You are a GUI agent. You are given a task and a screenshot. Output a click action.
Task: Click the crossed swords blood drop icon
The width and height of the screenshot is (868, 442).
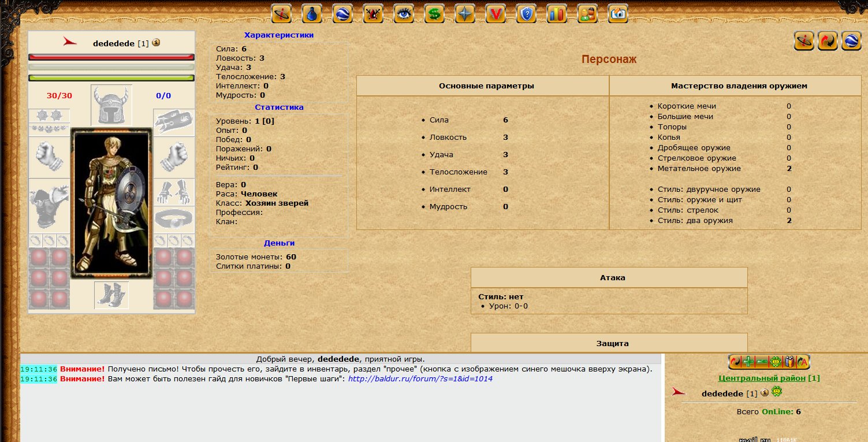coord(373,14)
